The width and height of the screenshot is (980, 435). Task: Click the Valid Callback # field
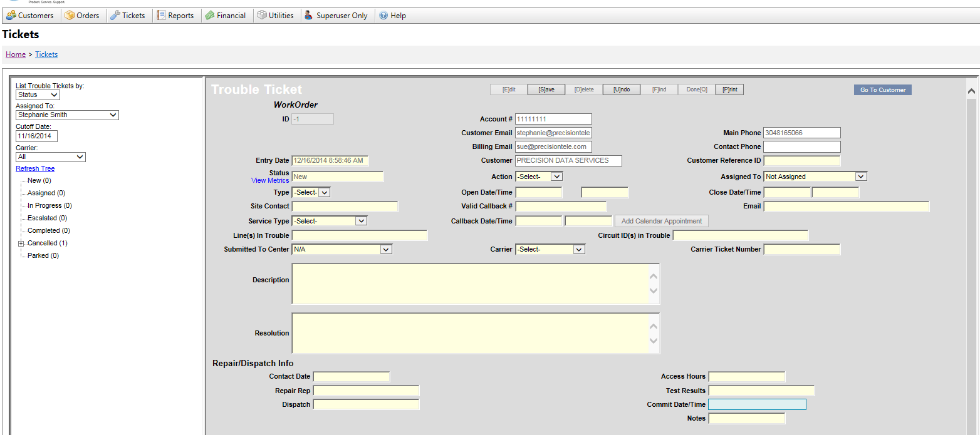point(561,207)
